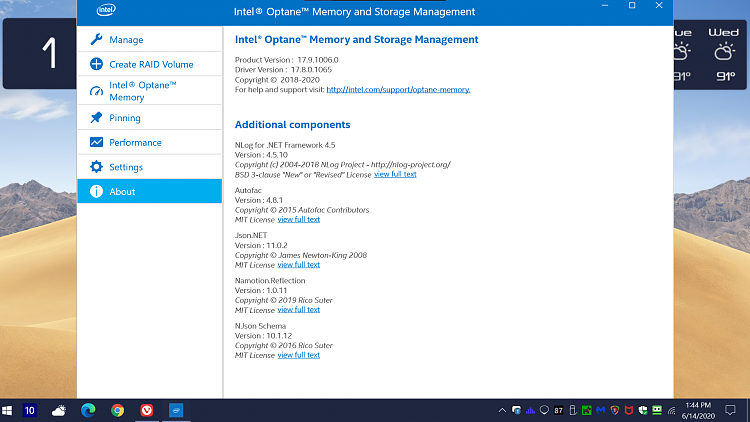This screenshot has width=750, height=422.
Task: Open Wi-Fi network tray icon
Action: tap(672, 411)
